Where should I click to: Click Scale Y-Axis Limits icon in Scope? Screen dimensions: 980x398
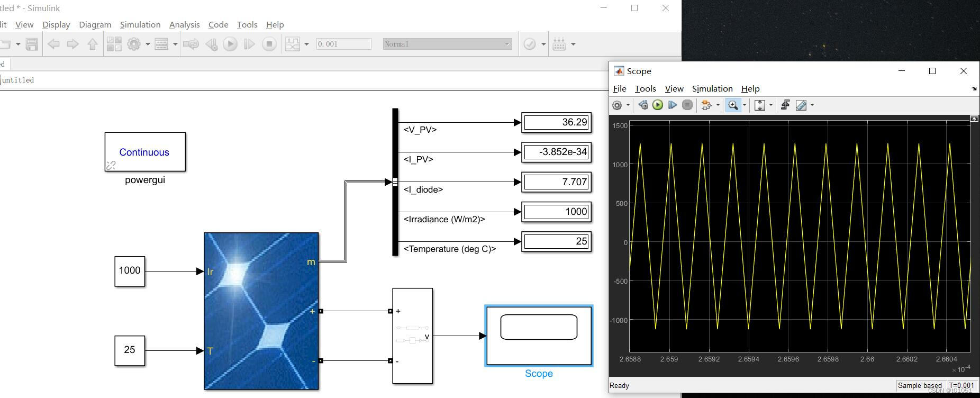click(x=760, y=105)
